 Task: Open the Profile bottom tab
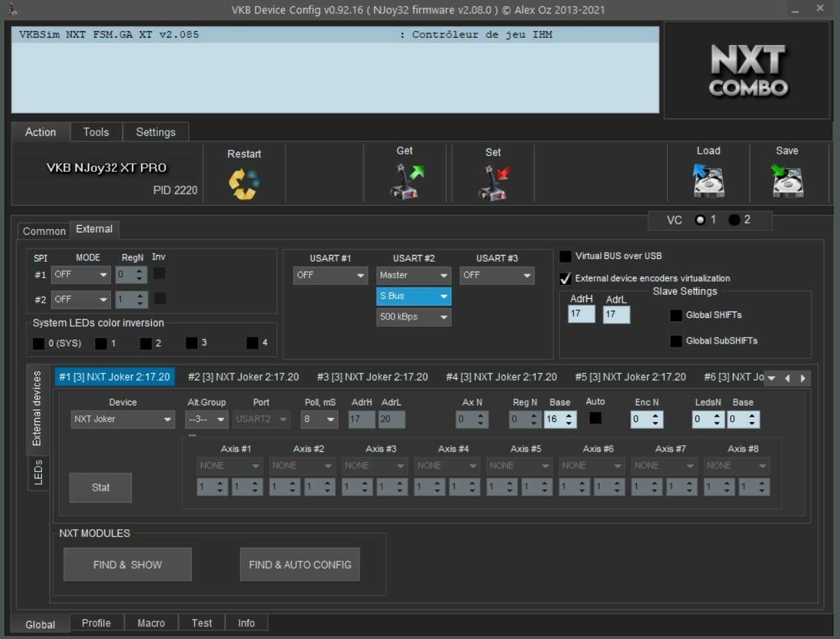[96, 623]
